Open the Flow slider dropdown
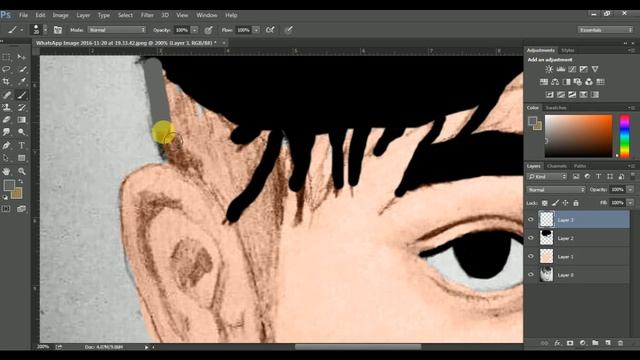Image resolution: width=640 pixels, height=360 pixels. [256, 30]
